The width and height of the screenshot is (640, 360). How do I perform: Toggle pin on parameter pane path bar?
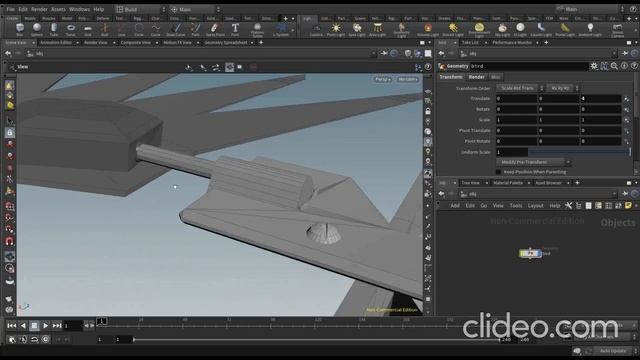(x=625, y=53)
